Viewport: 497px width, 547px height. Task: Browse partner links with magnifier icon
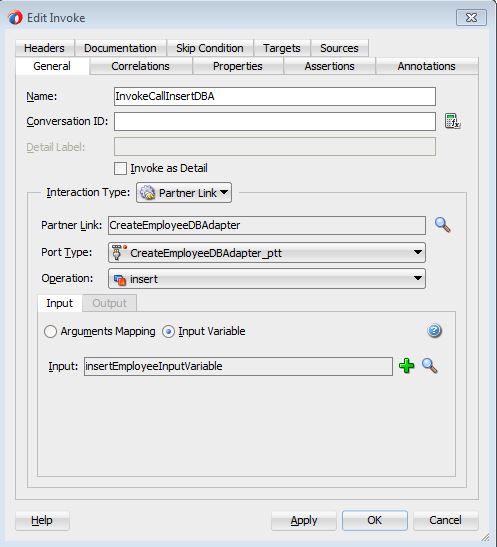coord(443,225)
